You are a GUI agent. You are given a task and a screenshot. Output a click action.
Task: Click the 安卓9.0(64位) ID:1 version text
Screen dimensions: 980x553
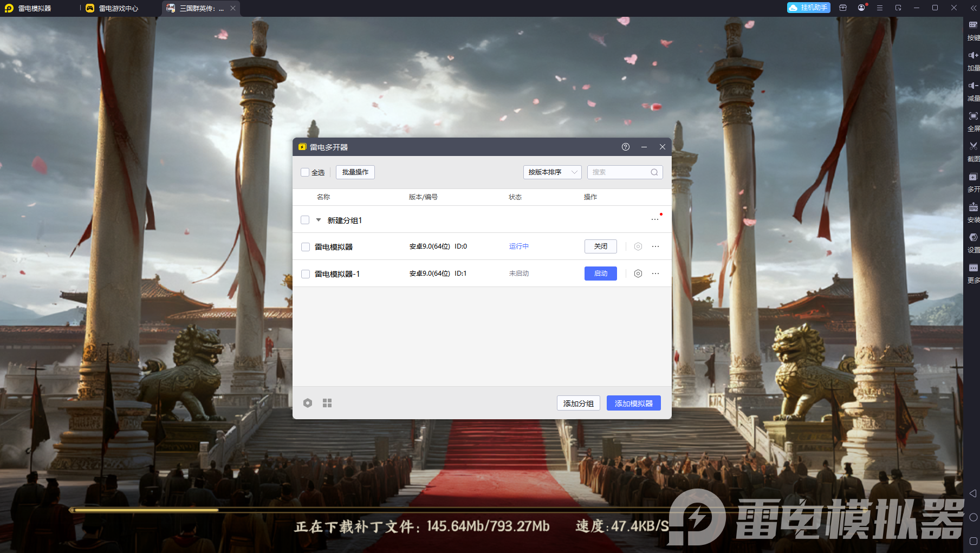438,274
